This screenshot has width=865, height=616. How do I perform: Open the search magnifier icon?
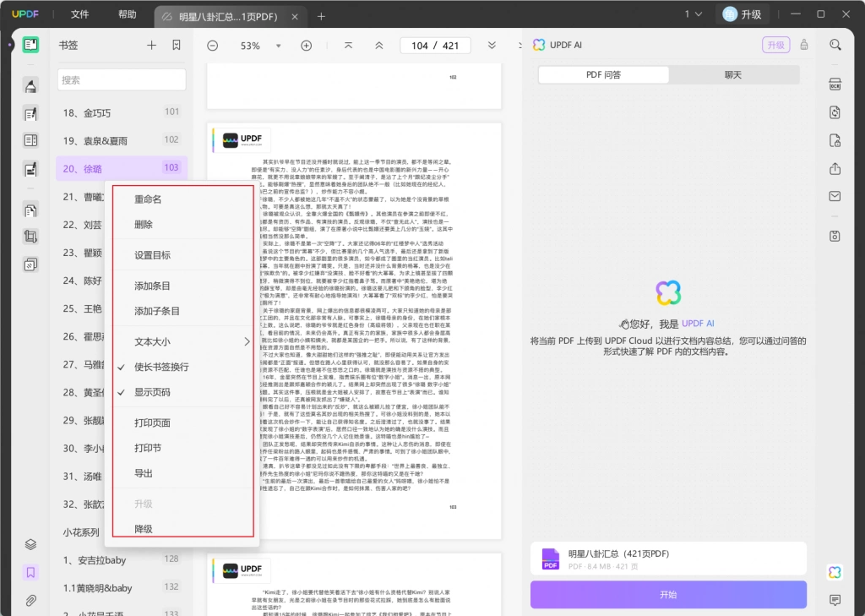click(x=835, y=45)
